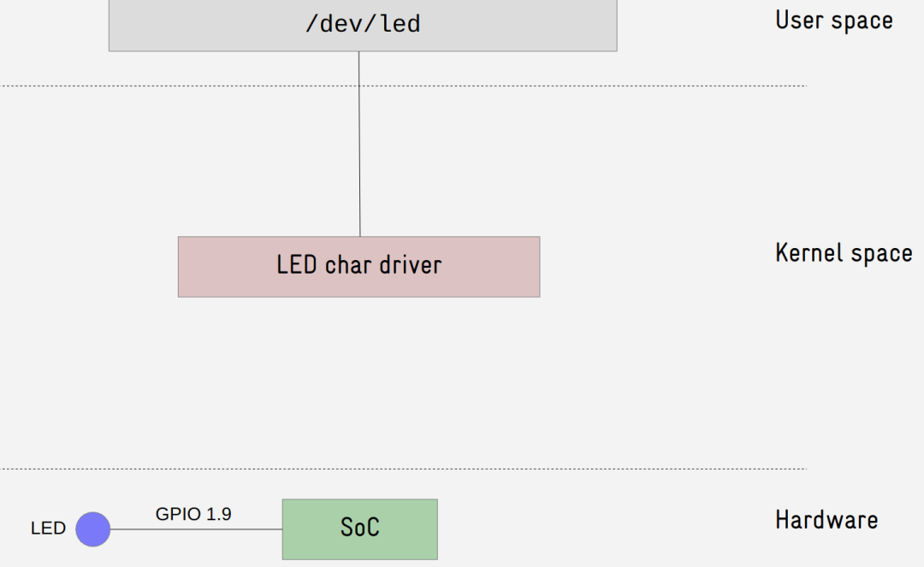Click the "SoC" text inside the green box

359,528
